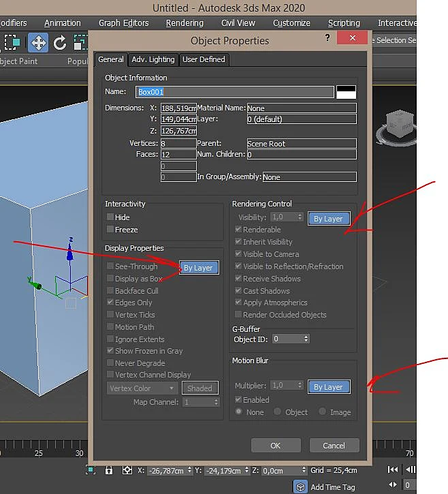Screen dimensions: 448x494
Task: Switch to the Adv. Lighting tab
Action: click(x=153, y=59)
